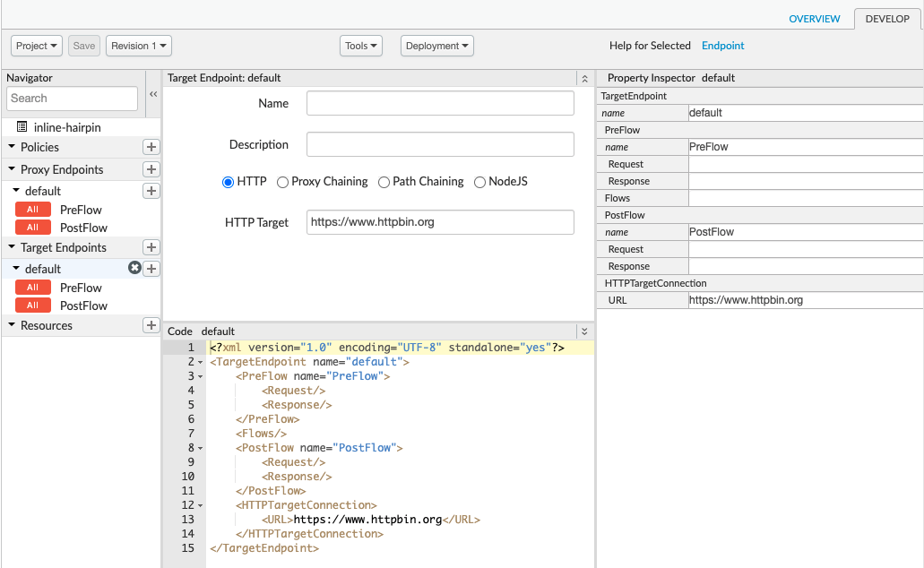The image size is (924, 568).
Task: Open the Tools dropdown menu
Action: [360, 46]
